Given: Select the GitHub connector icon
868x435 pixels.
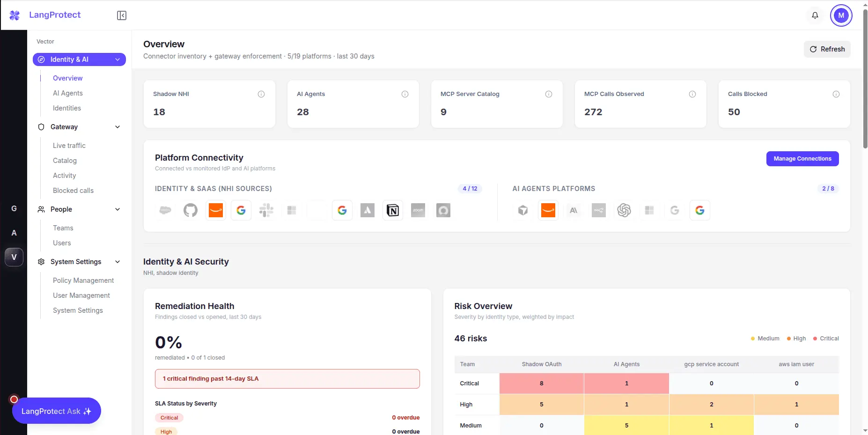Looking at the screenshot, I should pos(191,210).
